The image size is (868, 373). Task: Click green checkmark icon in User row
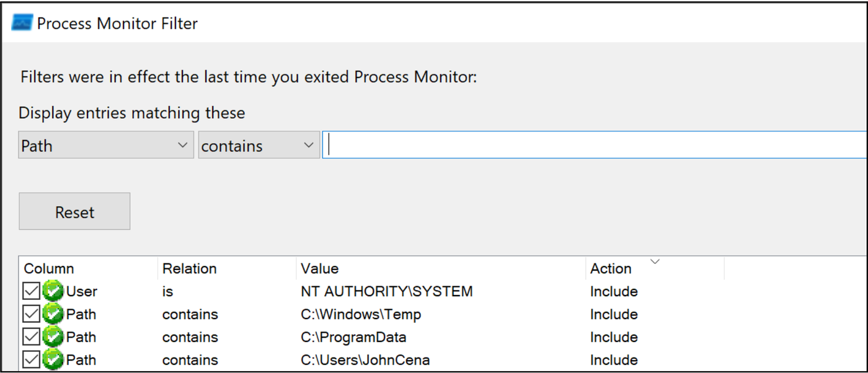pos(53,291)
